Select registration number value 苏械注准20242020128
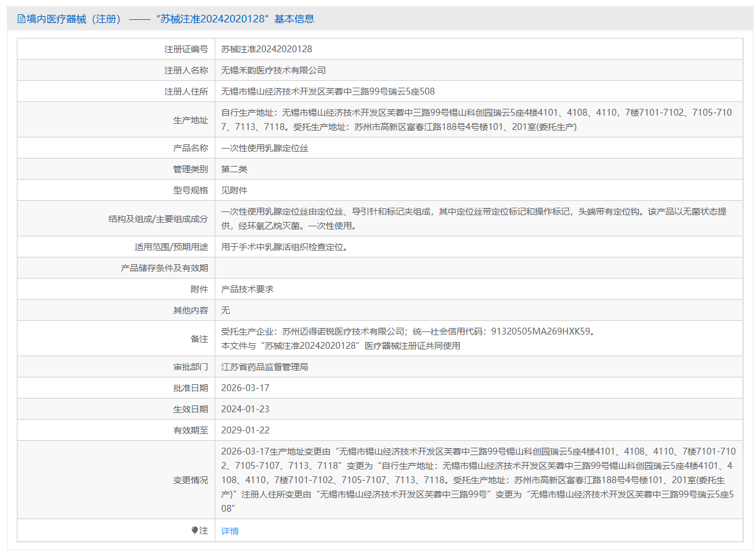 [x=266, y=49]
